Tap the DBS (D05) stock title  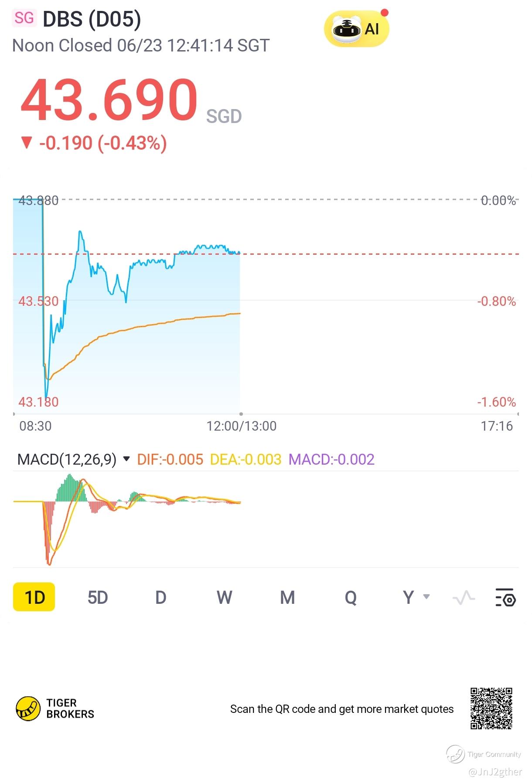(92, 19)
